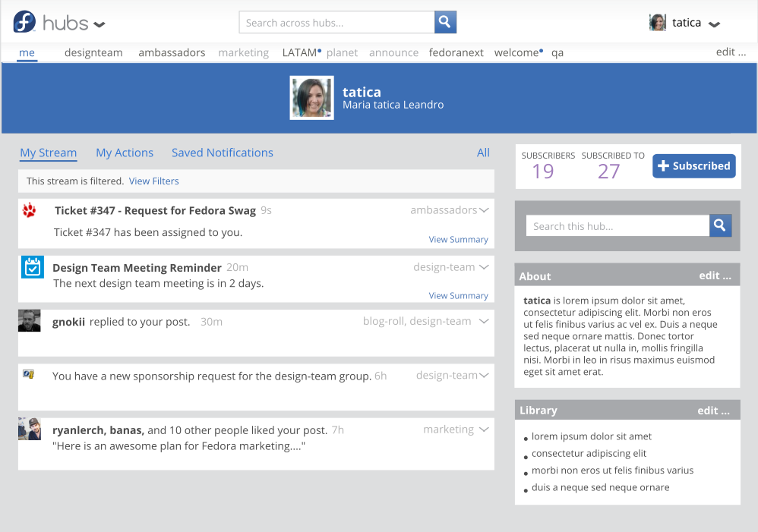
Task: Click the 'Search across hubs' field
Action: [x=337, y=22]
